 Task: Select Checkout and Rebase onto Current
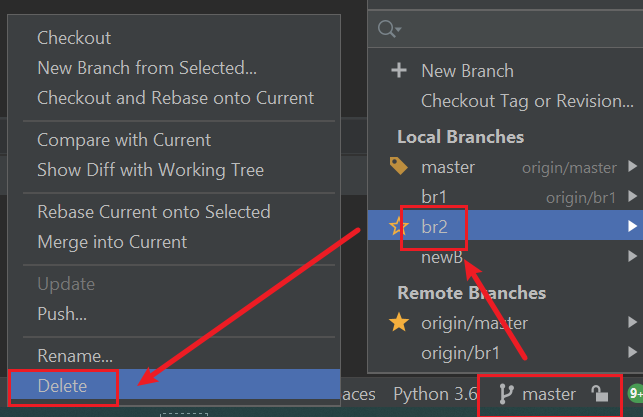point(176,98)
